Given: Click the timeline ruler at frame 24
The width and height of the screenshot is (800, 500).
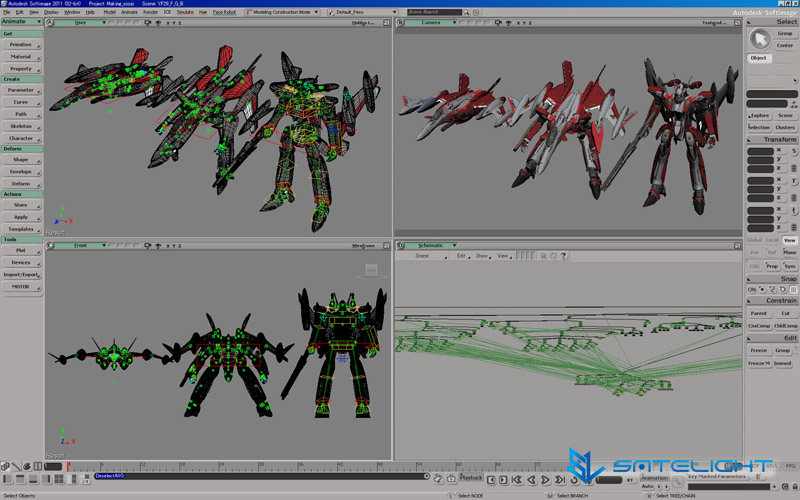Looking at the screenshot, I should pyautogui.click(x=221, y=466).
